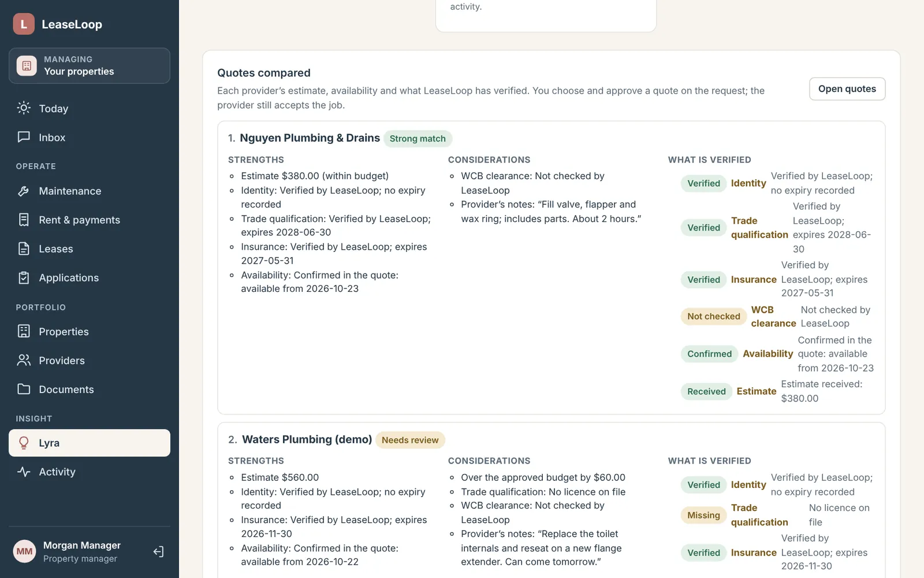Click Waters Plumbing (demo) heading

(x=307, y=439)
